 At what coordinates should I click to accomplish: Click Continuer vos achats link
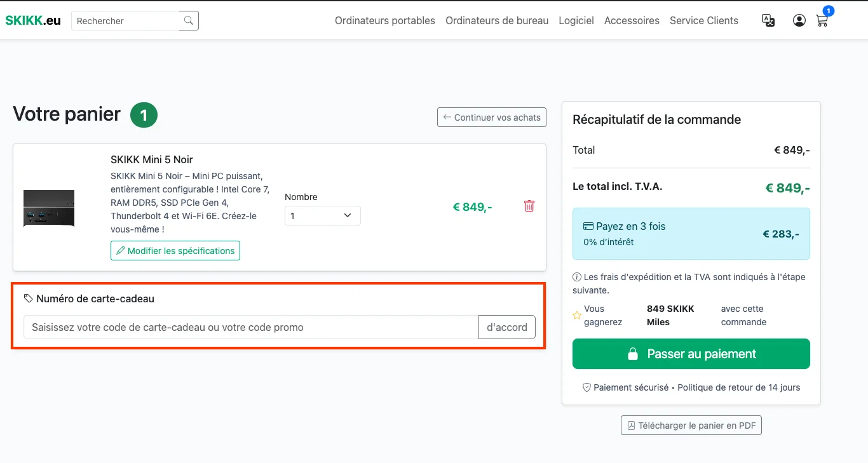491,117
